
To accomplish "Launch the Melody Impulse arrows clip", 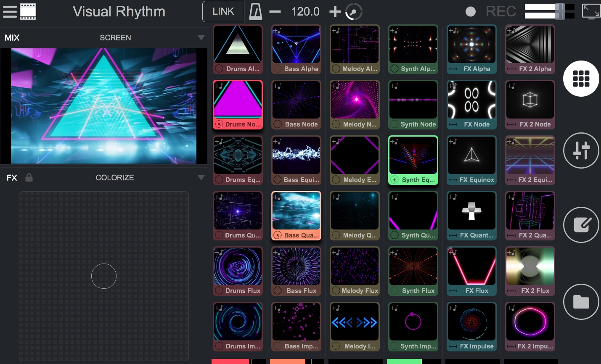I will tap(355, 327).
